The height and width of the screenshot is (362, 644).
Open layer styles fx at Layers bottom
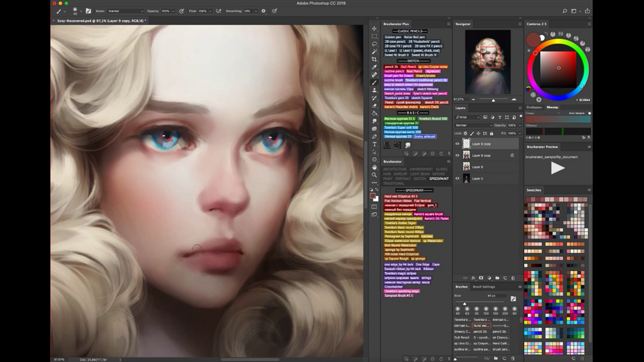(x=473, y=278)
